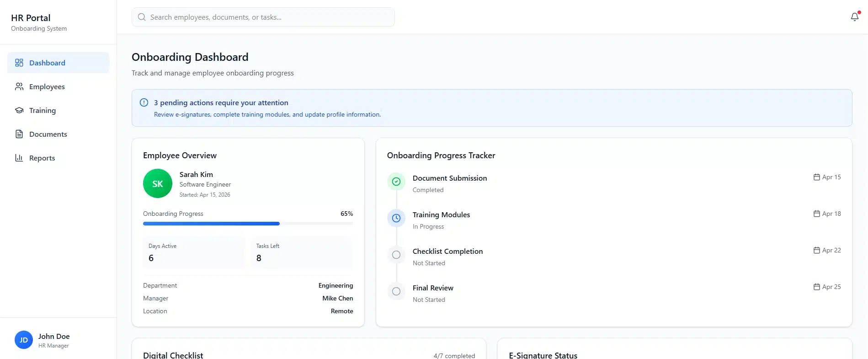This screenshot has height=359, width=868.
Task: Click the E-Signature Status heading
Action: [543, 355]
